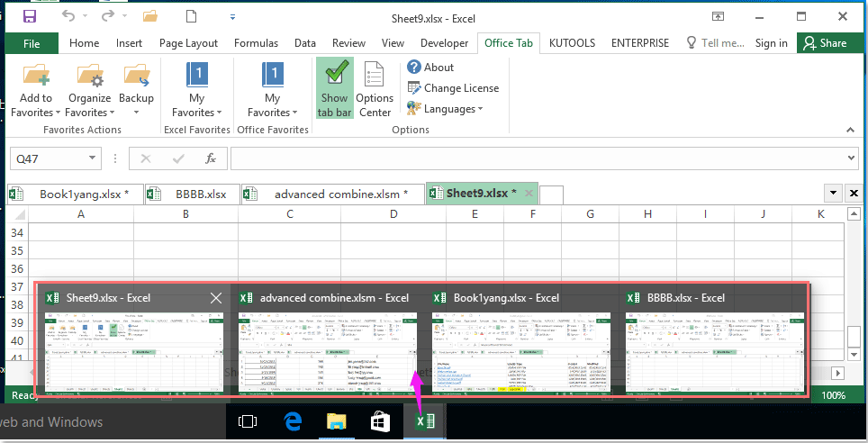Open Insert Function fx dialog
Image resolution: width=868 pixels, height=443 pixels.
pos(211,159)
